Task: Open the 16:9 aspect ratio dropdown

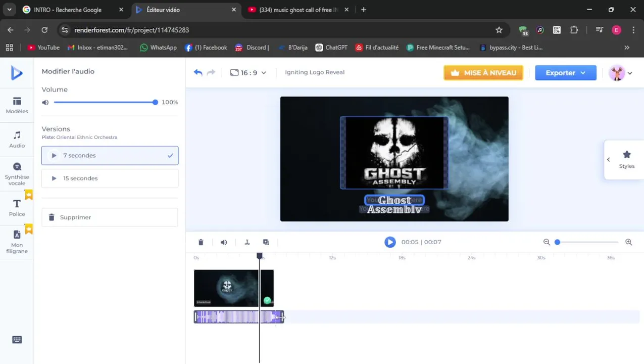Action: [248, 73]
